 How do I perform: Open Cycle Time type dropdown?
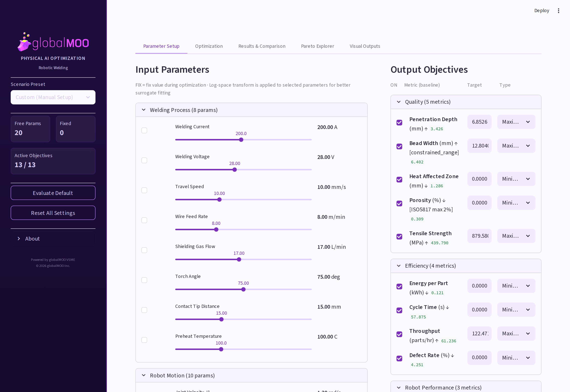pos(516,310)
